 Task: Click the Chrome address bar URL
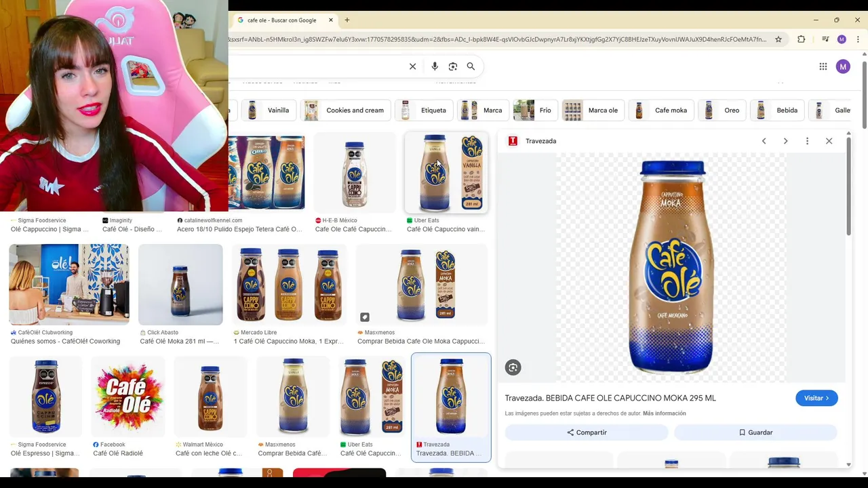(498, 39)
